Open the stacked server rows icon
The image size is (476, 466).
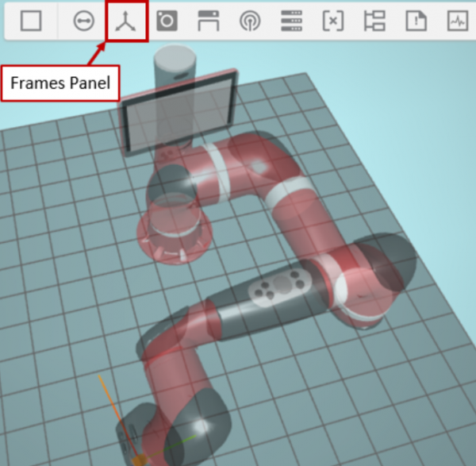[x=291, y=21]
